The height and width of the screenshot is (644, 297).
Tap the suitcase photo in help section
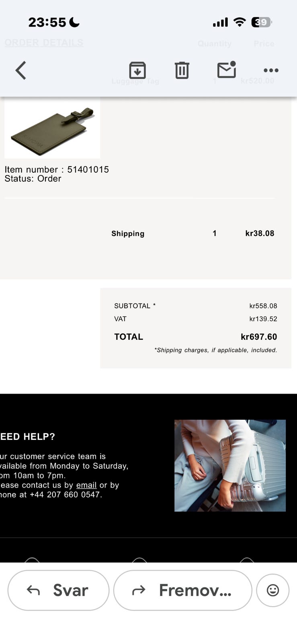coord(230,466)
